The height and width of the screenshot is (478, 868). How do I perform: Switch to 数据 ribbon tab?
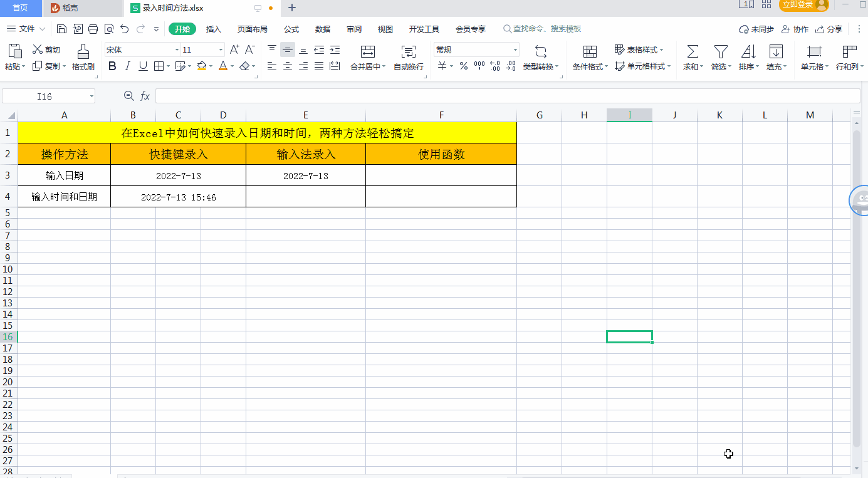(x=323, y=29)
